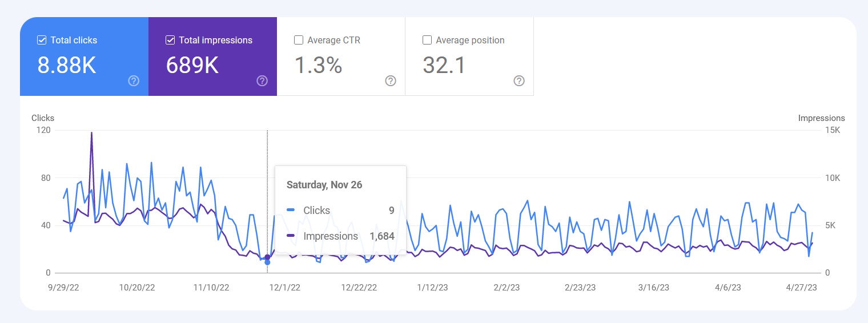Uncheck the Total clicks checkbox
868x323 pixels.
[42, 41]
